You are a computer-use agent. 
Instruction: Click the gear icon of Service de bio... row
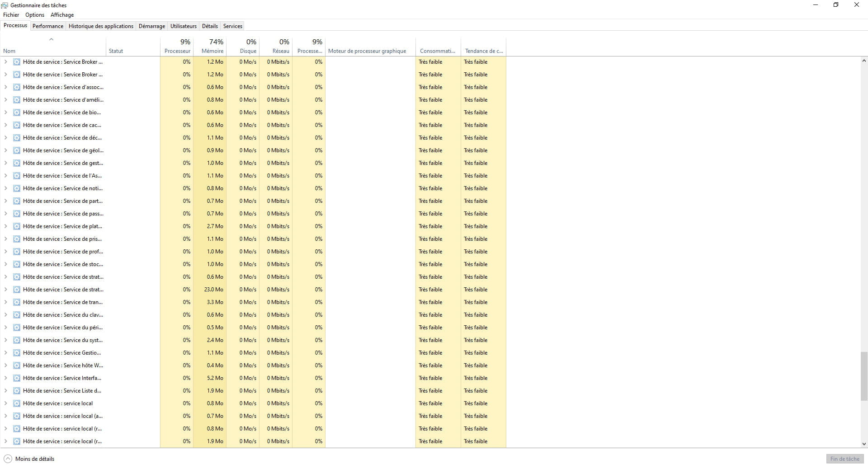(17, 112)
